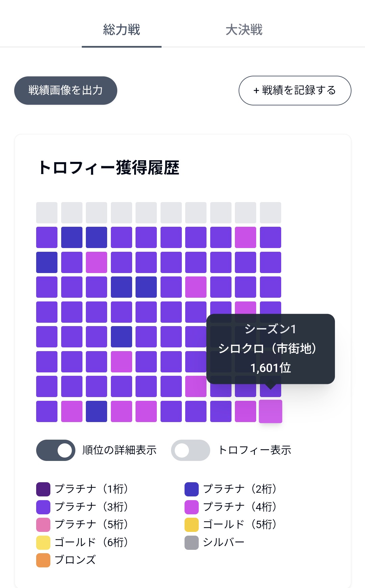Choose the gray シルバー legend swatch
Viewport: 365px width, 588px height.
[x=192, y=542]
